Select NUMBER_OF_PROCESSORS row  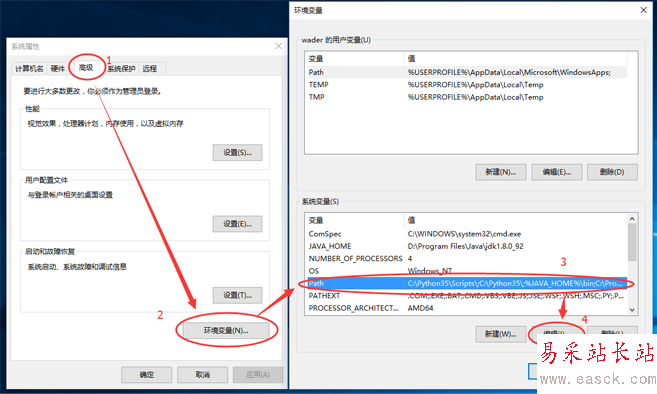467,259
